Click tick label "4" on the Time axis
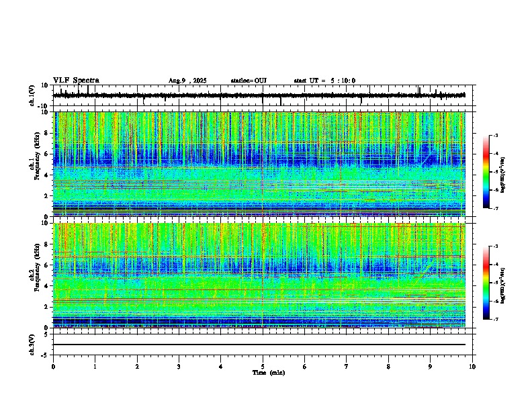This screenshot has height=411, width=532. click(x=220, y=367)
